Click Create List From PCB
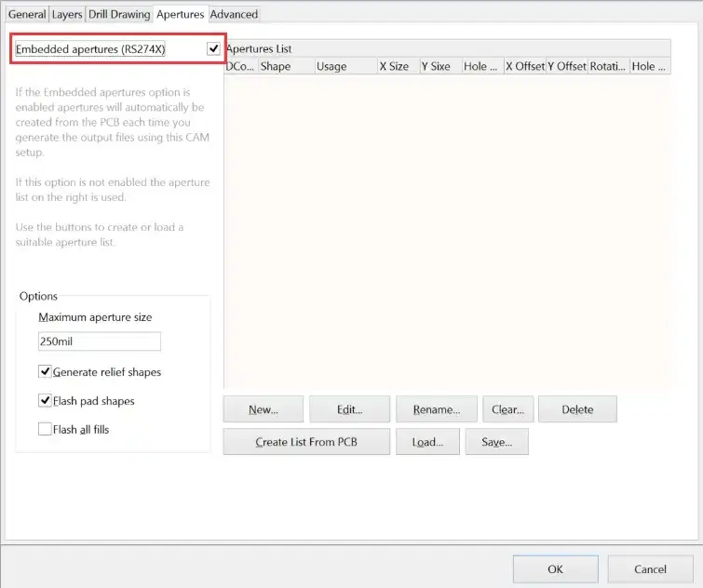Viewport: 703px width, 588px height. click(x=306, y=442)
